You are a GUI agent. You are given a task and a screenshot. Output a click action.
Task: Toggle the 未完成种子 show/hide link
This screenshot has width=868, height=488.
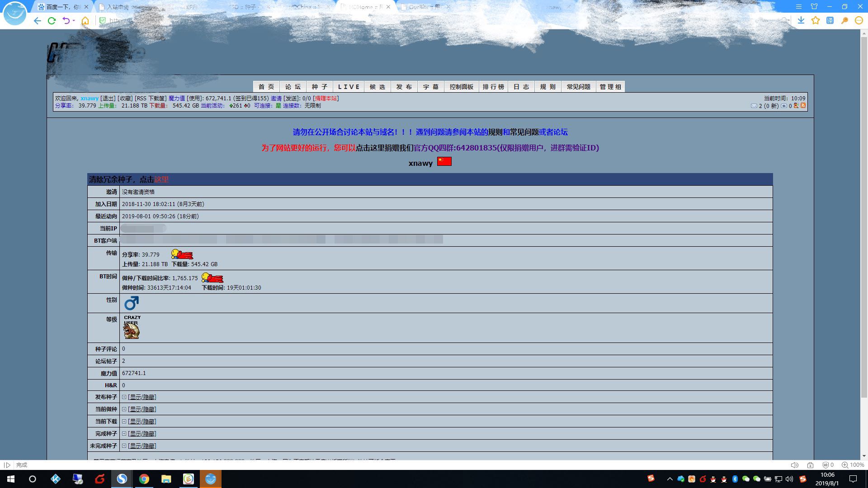point(142,446)
